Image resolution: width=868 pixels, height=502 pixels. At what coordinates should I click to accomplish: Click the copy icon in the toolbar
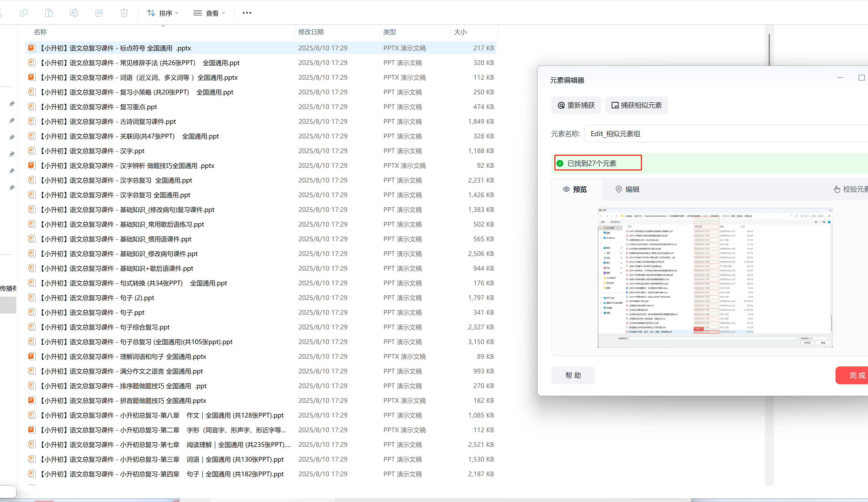pyautogui.click(x=24, y=13)
